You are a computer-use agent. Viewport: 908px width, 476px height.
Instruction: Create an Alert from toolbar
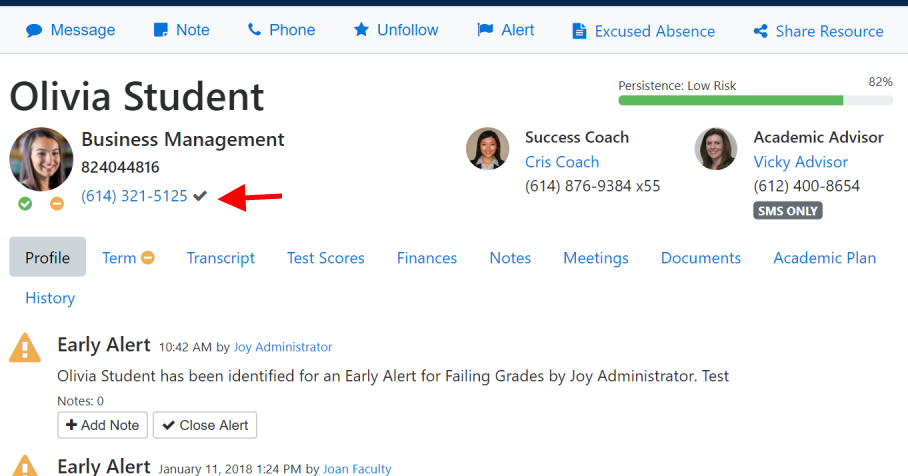(506, 30)
